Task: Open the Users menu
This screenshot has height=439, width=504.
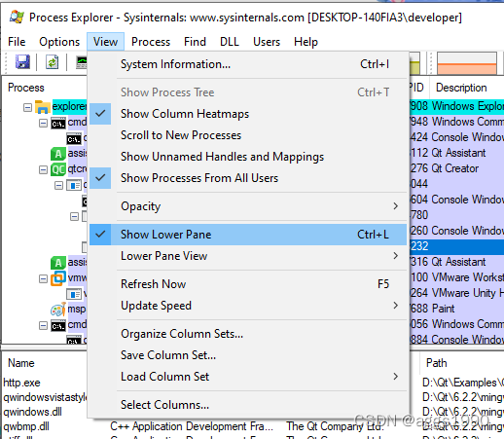Action: pyautogui.click(x=267, y=42)
